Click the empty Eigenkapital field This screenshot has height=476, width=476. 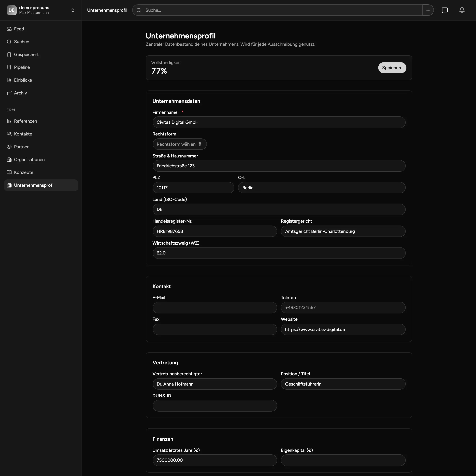tap(343, 460)
